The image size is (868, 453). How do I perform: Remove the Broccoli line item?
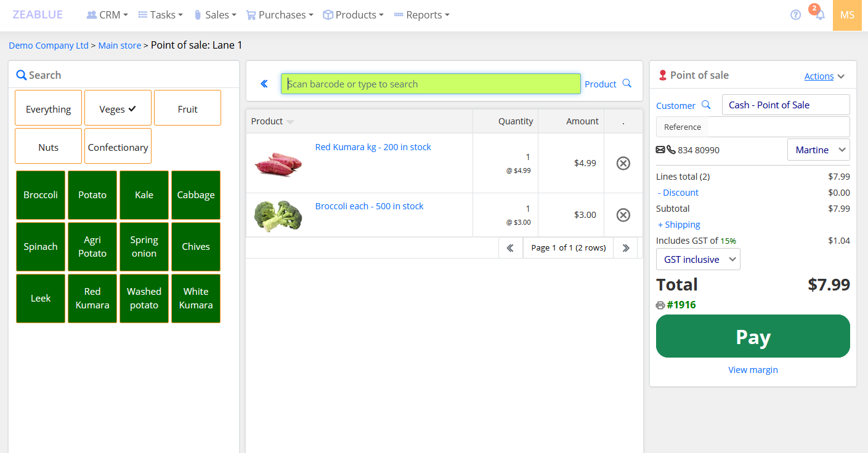(x=623, y=215)
